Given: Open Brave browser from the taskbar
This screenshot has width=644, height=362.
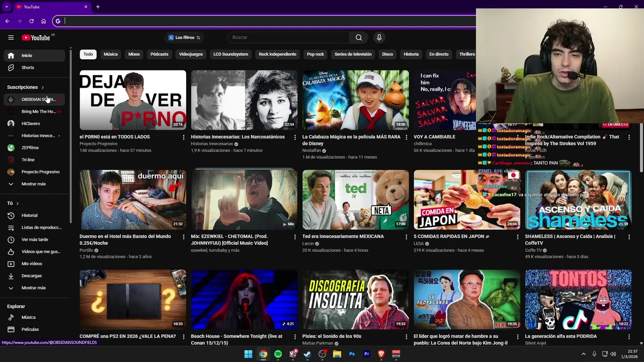Looking at the screenshot, I should 381,354.
